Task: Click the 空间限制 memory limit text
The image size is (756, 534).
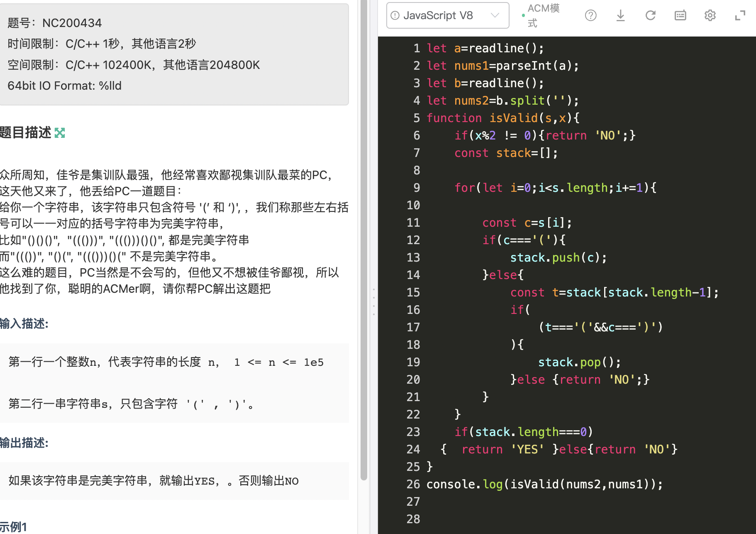Action: 134,65
